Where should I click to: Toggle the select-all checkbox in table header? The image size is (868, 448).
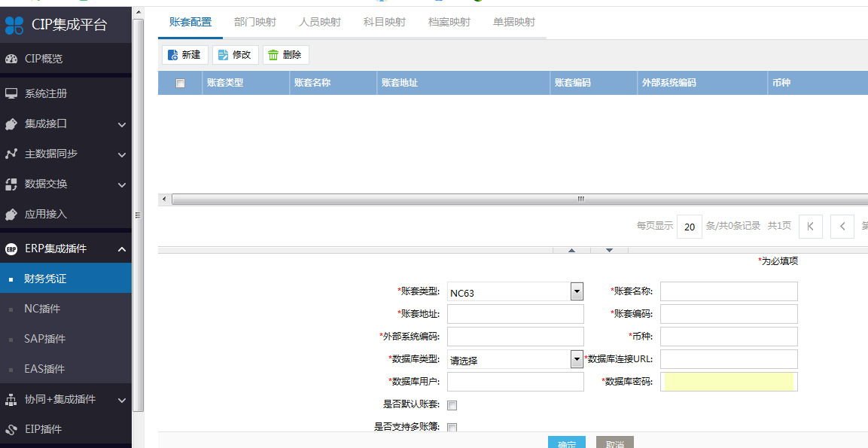tap(180, 84)
